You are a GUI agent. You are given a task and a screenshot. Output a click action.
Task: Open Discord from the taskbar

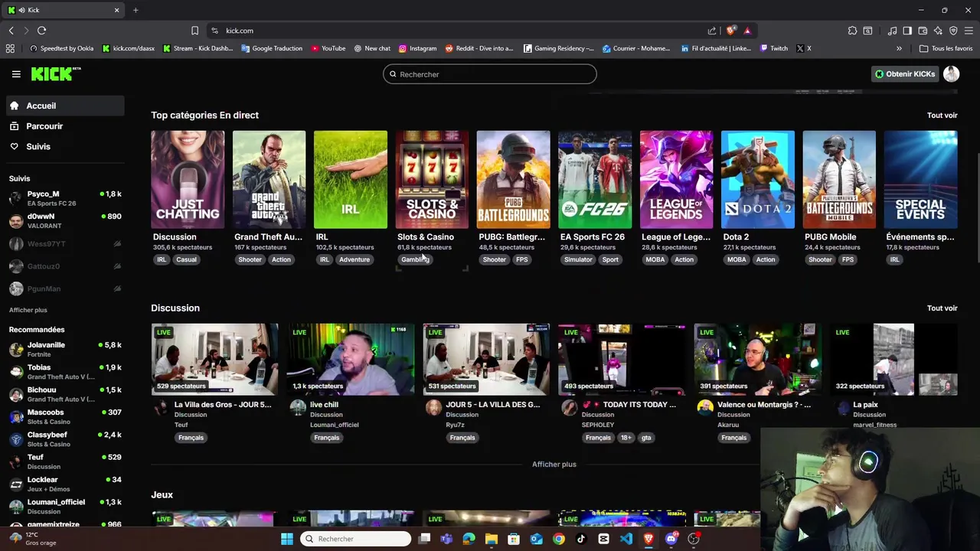point(671,539)
